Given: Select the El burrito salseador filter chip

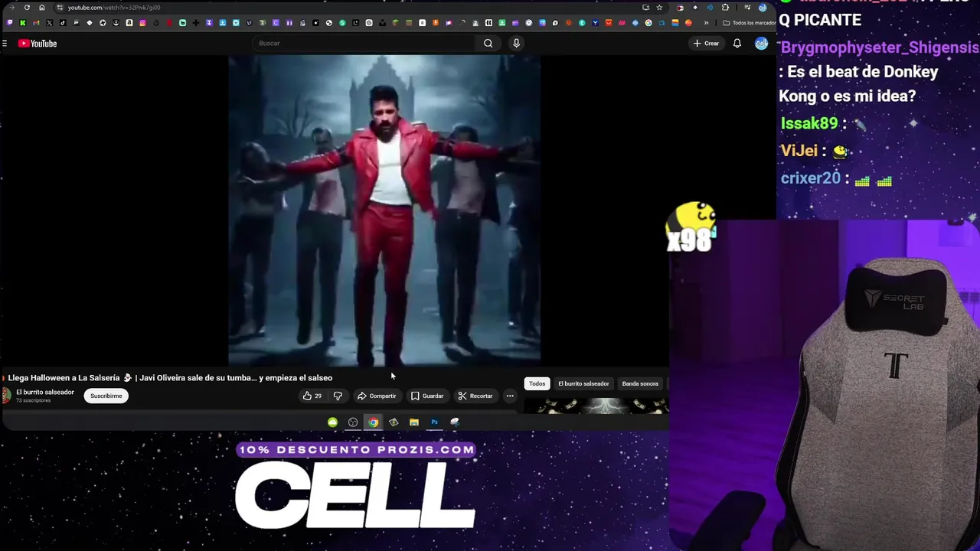Looking at the screenshot, I should (x=583, y=383).
